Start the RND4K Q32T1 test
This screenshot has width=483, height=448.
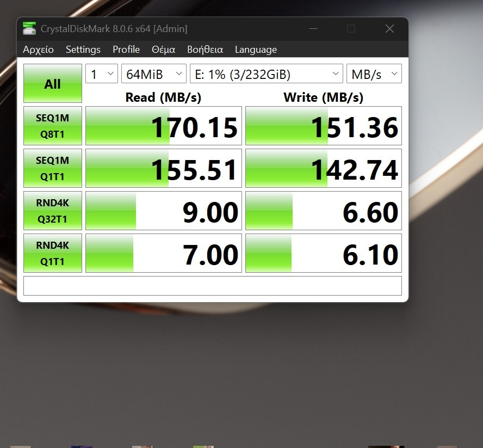coord(53,211)
